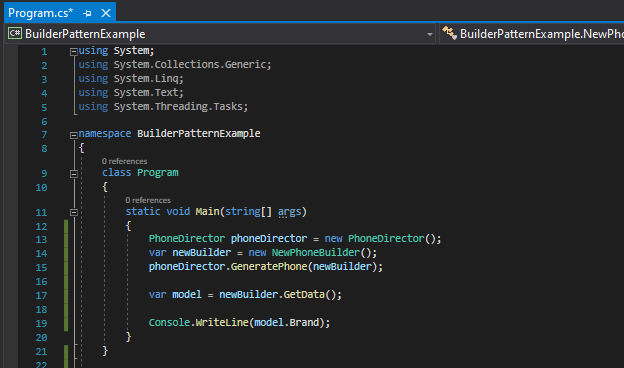The height and width of the screenshot is (368, 624).
Task: Collapse the namespace BuilderPatternExample block
Action: pos(74,135)
